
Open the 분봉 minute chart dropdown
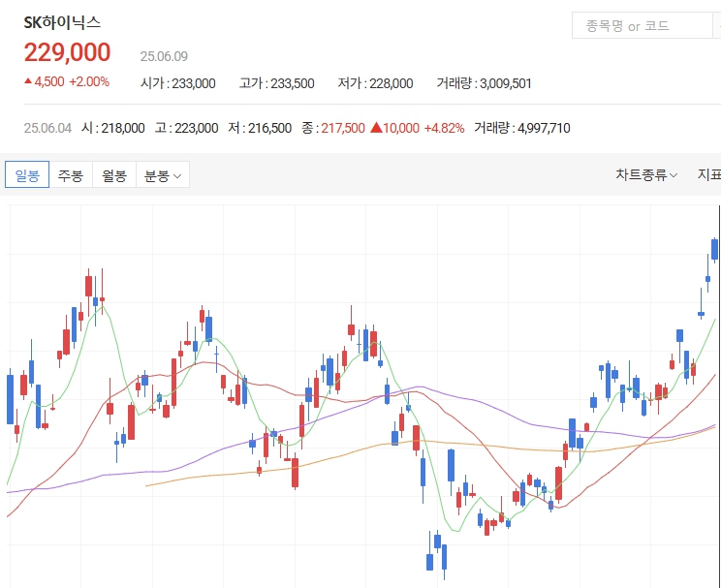tap(163, 174)
